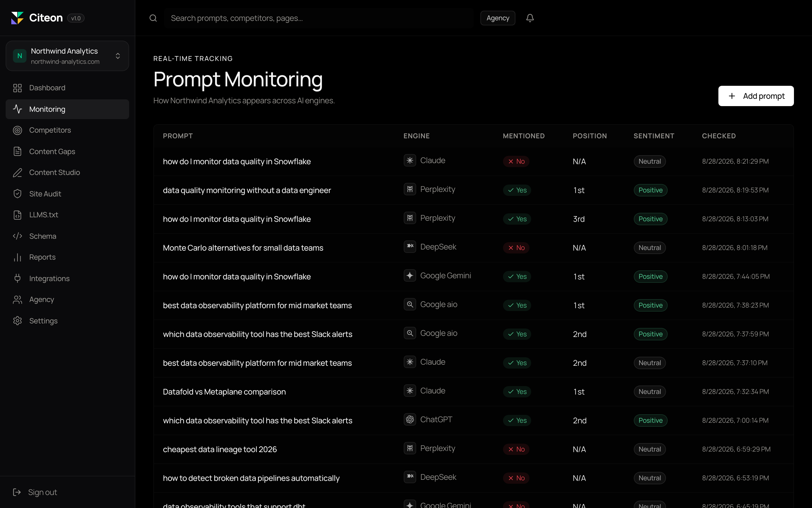812x508 pixels.
Task: Click the Content Gaps document icon
Action: pos(17,152)
